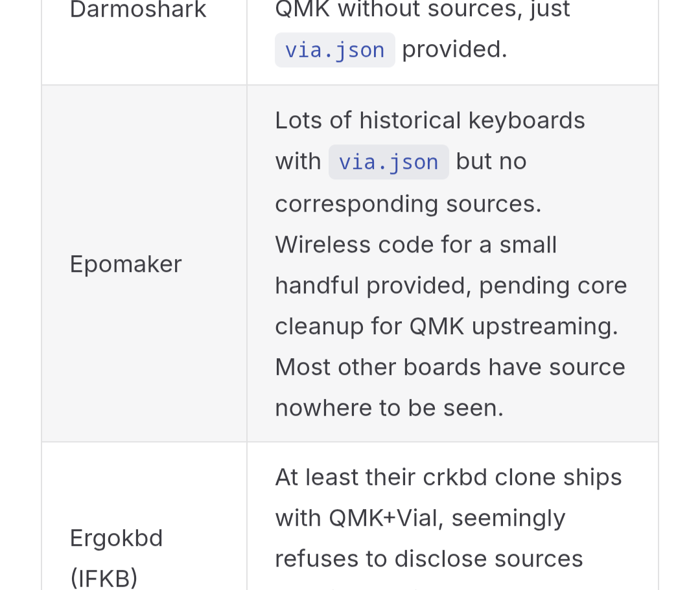Click the 'but no' text after via.json
700x590 pixels.
coord(491,162)
